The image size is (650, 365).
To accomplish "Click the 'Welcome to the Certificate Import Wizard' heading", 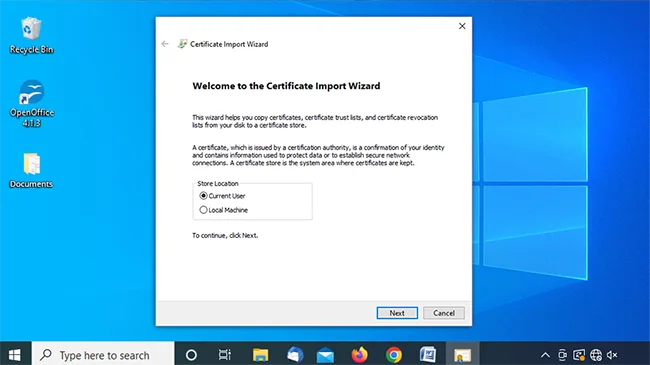I will (x=286, y=86).
